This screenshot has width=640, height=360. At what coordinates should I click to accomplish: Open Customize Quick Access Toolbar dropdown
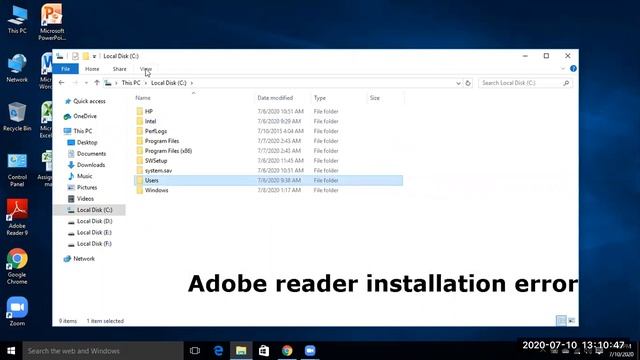point(94,56)
